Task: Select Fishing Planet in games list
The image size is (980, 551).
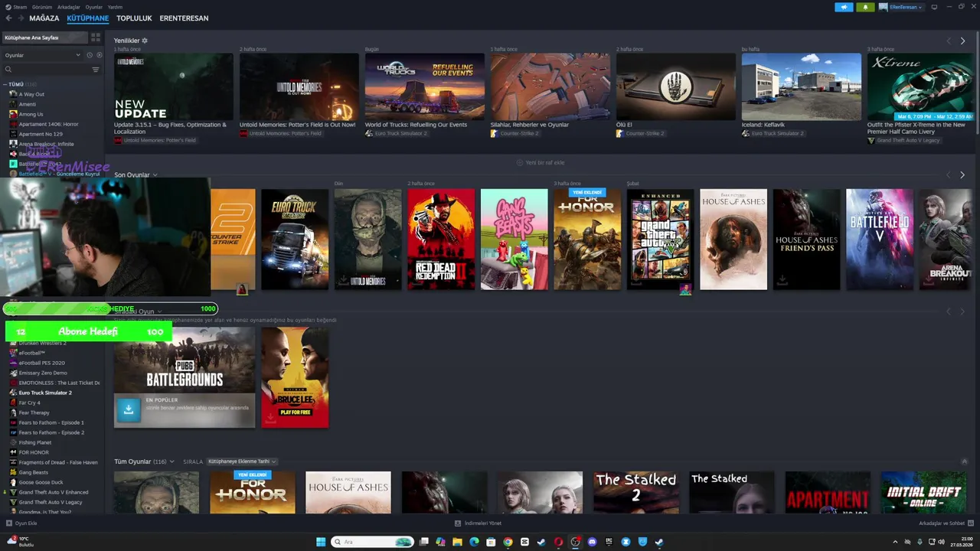Action: [x=35, y=442]
